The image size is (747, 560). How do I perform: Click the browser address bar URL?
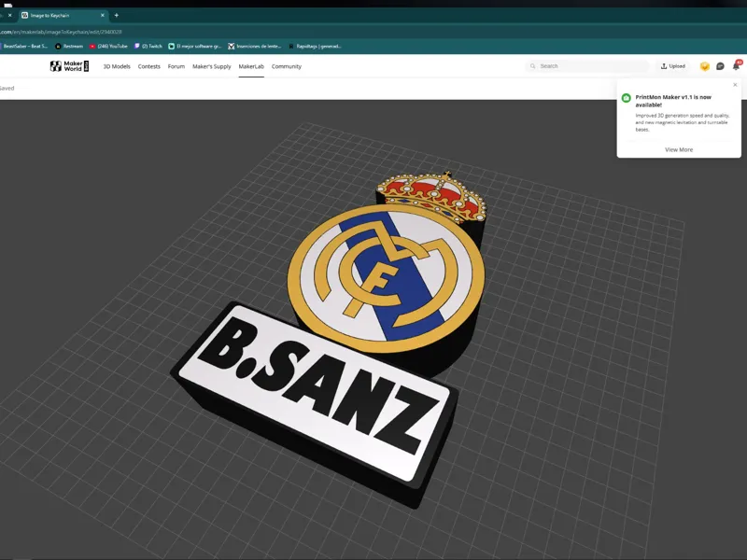click(61, 32)
